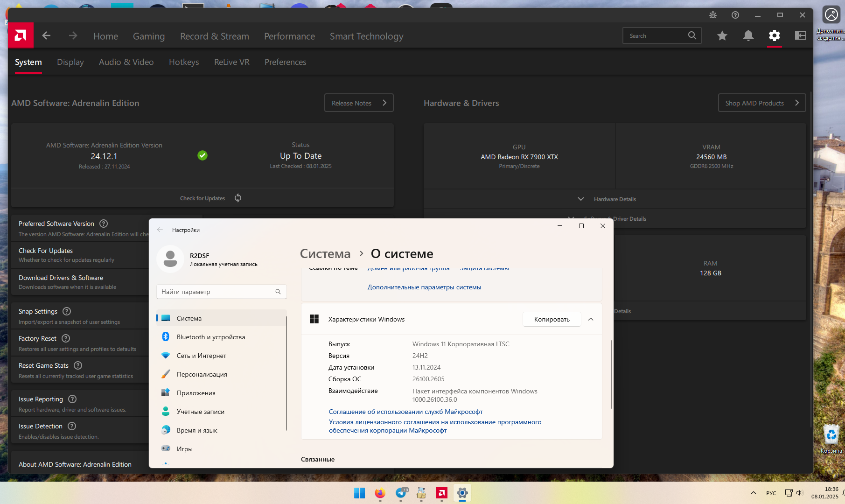
Task: Click the Копировать button
Action: pos(552,319)
